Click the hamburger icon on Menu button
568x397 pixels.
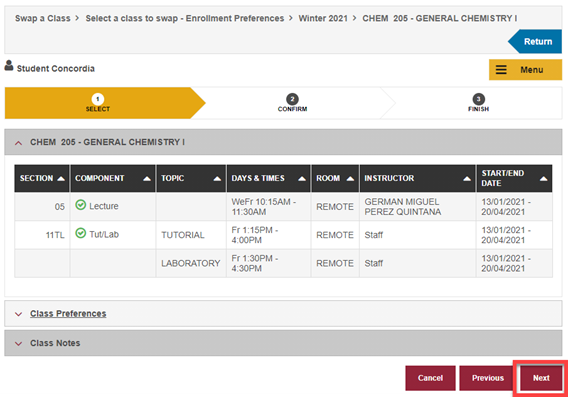click(x=501, y=70)
